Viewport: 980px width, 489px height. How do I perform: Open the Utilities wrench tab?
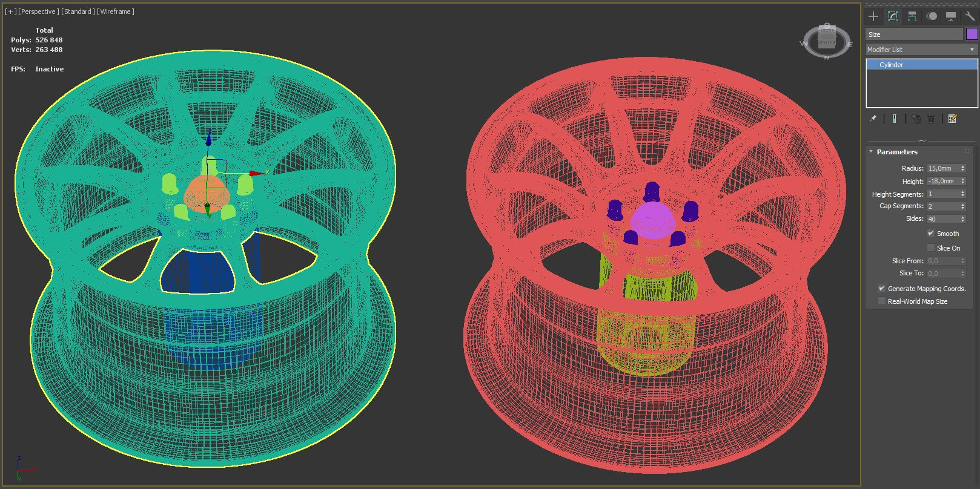pyautogui.click(x=970, y=16)
